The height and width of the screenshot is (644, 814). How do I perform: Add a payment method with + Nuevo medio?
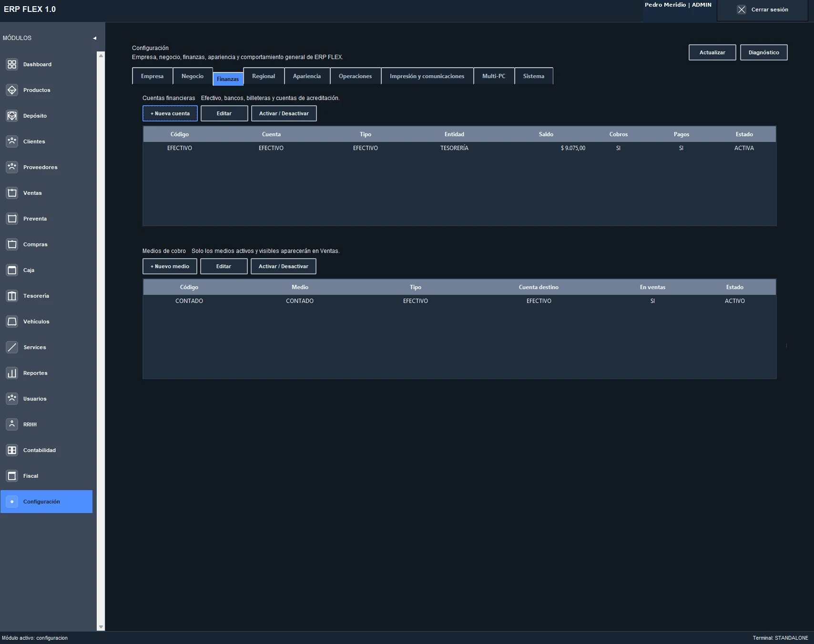(x=170, y=266)
